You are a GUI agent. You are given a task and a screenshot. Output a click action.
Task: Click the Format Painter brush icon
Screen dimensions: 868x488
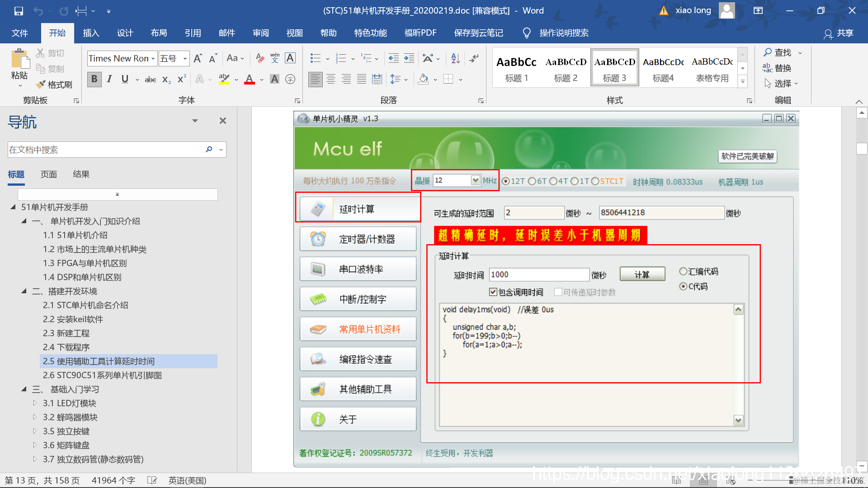[41, 84]
